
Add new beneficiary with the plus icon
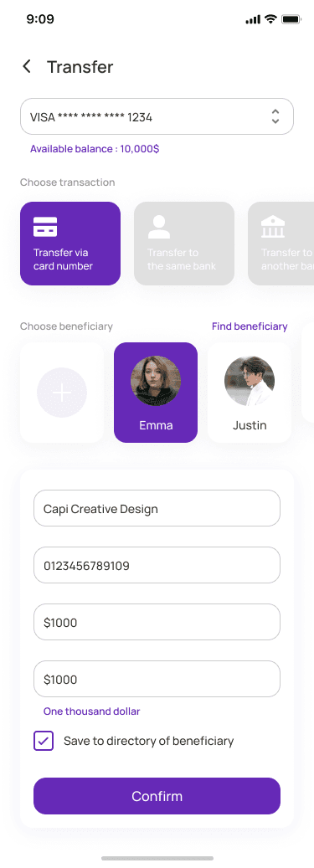point(61,393)
